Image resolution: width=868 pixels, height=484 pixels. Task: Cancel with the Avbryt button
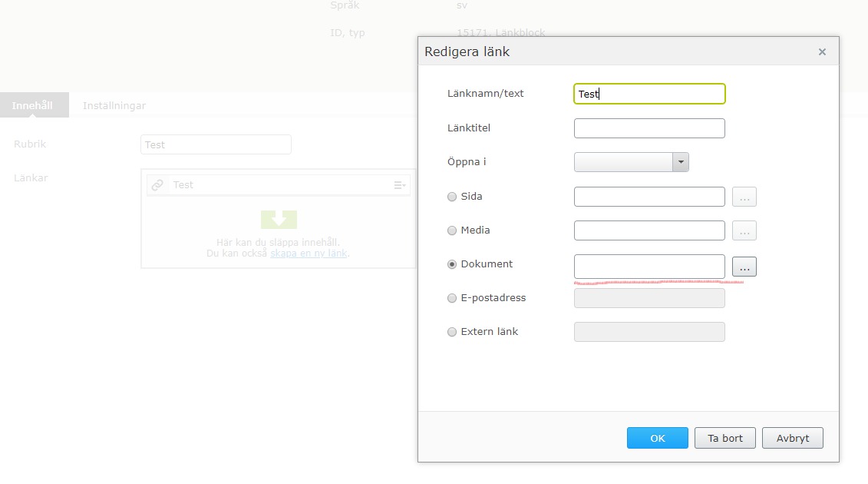click(x=793, y=438)
